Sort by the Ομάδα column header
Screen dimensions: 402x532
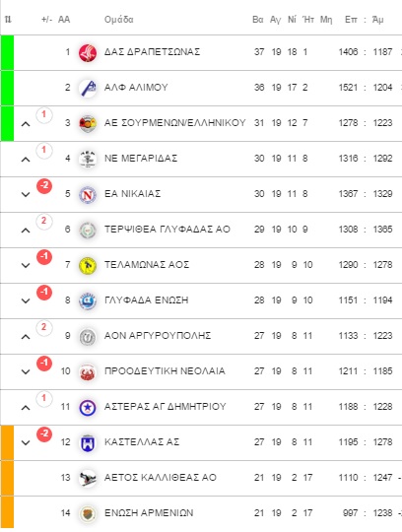pyautogui.click(x=119, y=20)
